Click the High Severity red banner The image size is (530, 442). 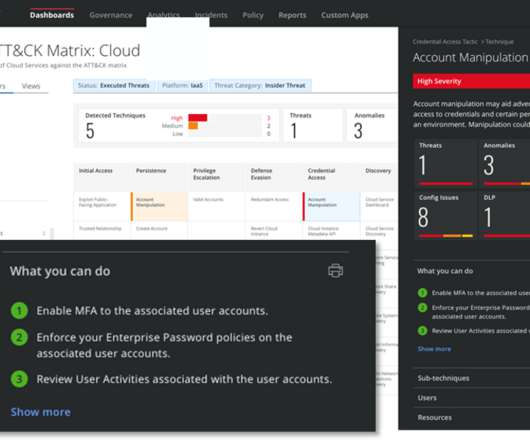[x=471, y=81]
